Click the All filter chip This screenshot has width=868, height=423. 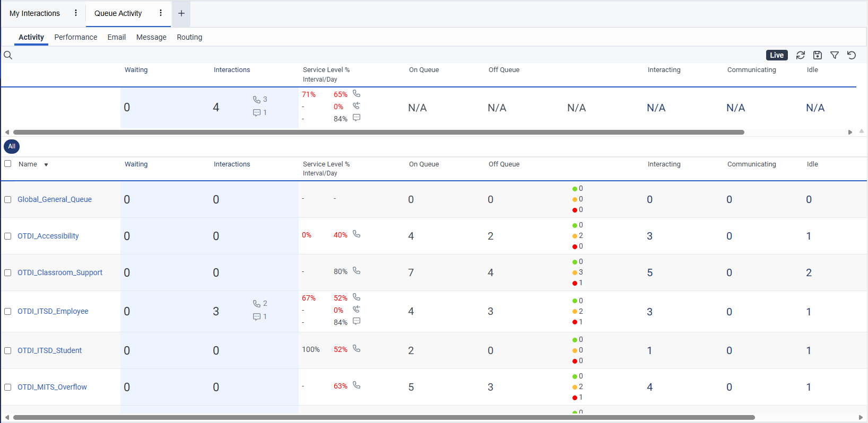(x=12, y=146)
